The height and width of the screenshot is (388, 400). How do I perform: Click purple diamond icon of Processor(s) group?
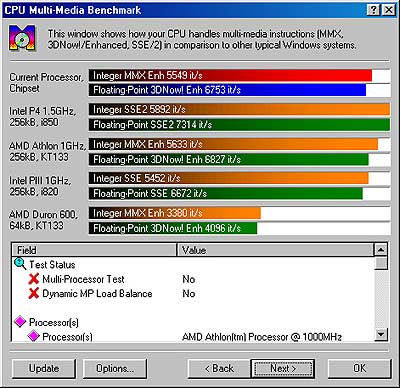[20, 321]
